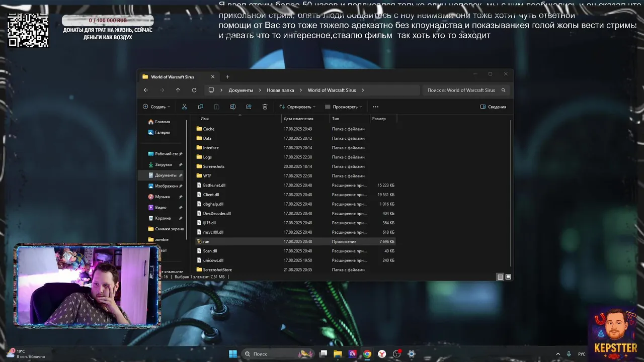
Task: Click Новая папка in the breadcrumb path
Action: (280, 90)
